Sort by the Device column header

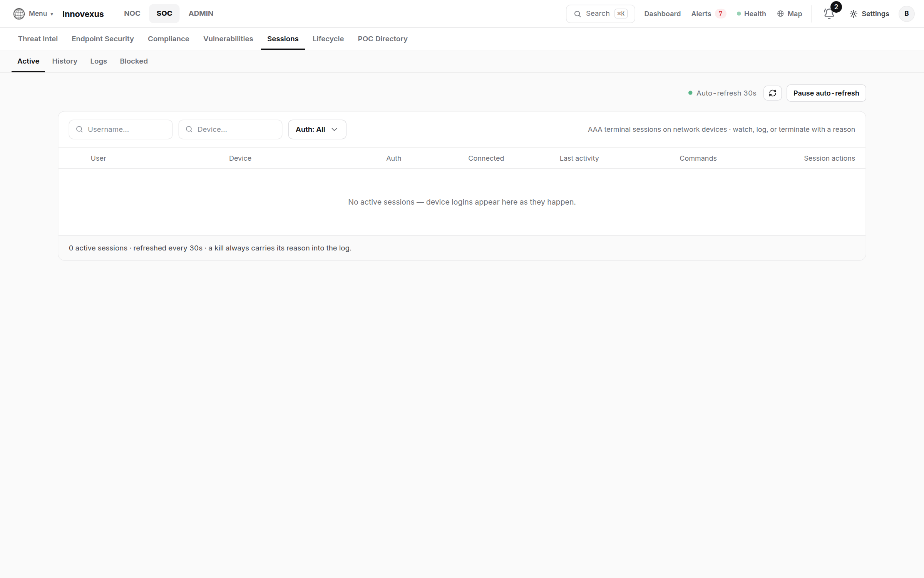tap(240, 158)
